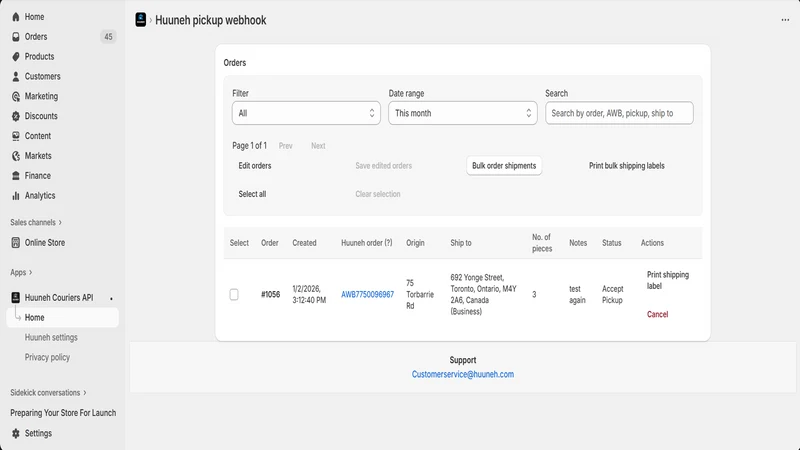Click the Marketing target icon
The width and height of the screenshot is (800, 450).
pos(16,96)
